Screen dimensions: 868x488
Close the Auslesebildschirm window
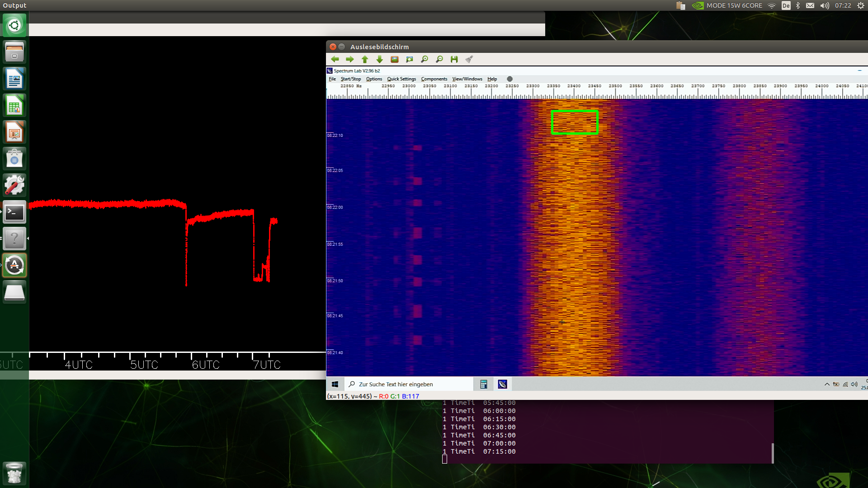333,47
